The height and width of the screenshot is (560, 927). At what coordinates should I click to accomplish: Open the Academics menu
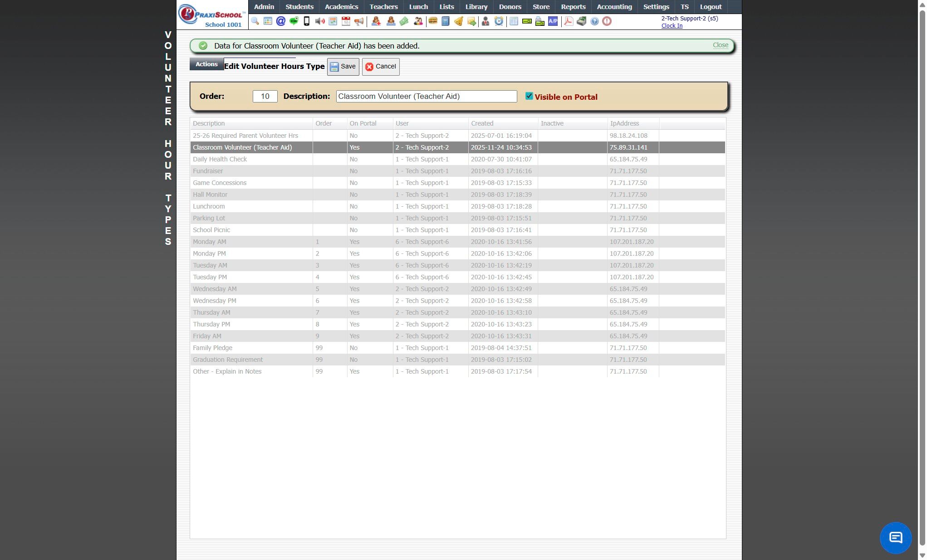tap(341, 7)
